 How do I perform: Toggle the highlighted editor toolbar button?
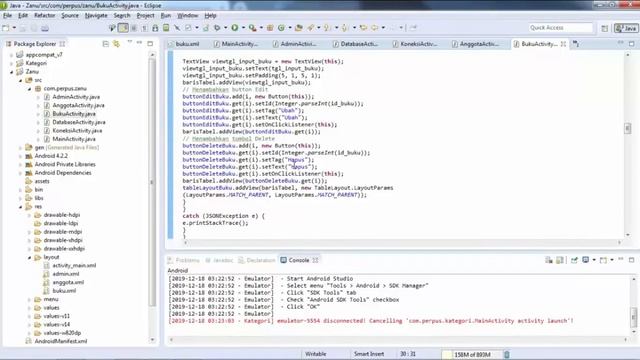click(123, 28)
